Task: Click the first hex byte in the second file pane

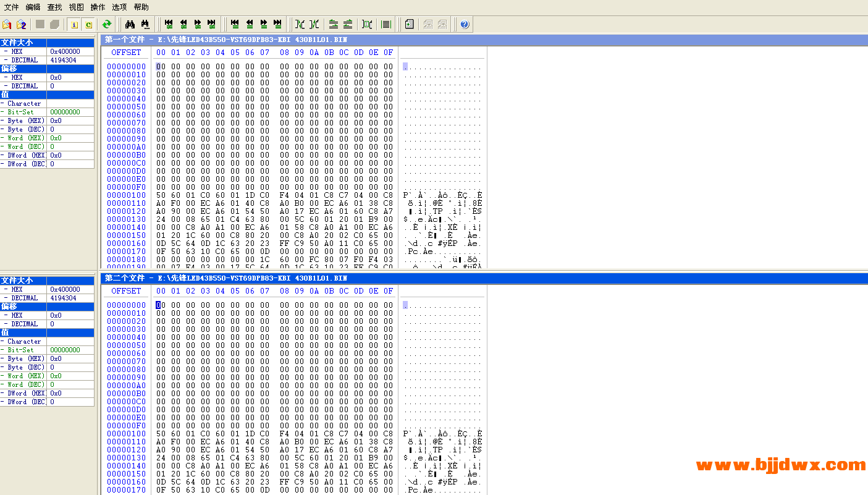Action: click(x=161, y=305)
